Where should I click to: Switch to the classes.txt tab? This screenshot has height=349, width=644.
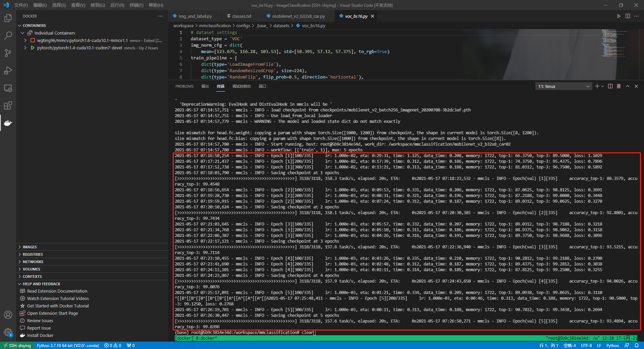coord(241,16)
